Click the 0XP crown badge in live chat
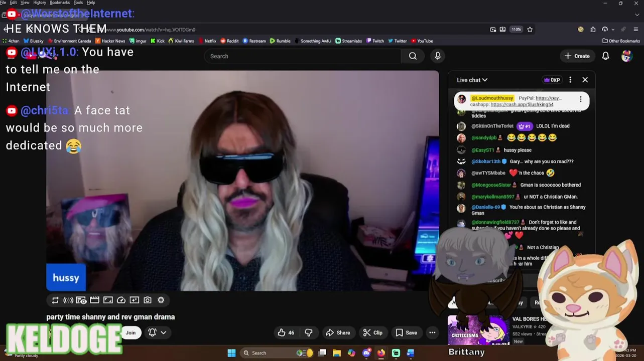644x361 pixels. pyautogui.click(x=552, y=80)
